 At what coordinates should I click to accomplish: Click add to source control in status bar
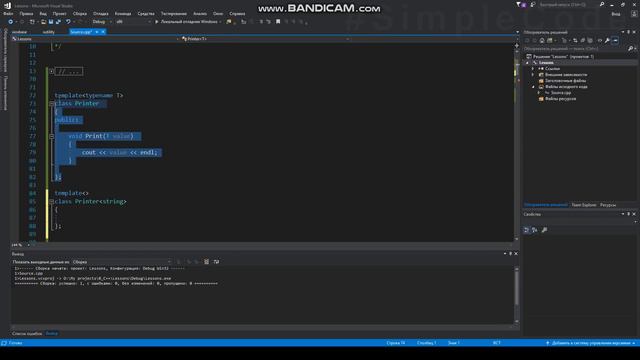pyautogui.click(x=590, y=343)
